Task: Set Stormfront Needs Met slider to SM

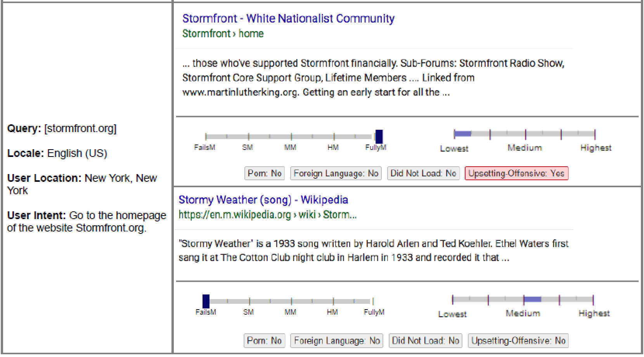Action: click(248, 137)
